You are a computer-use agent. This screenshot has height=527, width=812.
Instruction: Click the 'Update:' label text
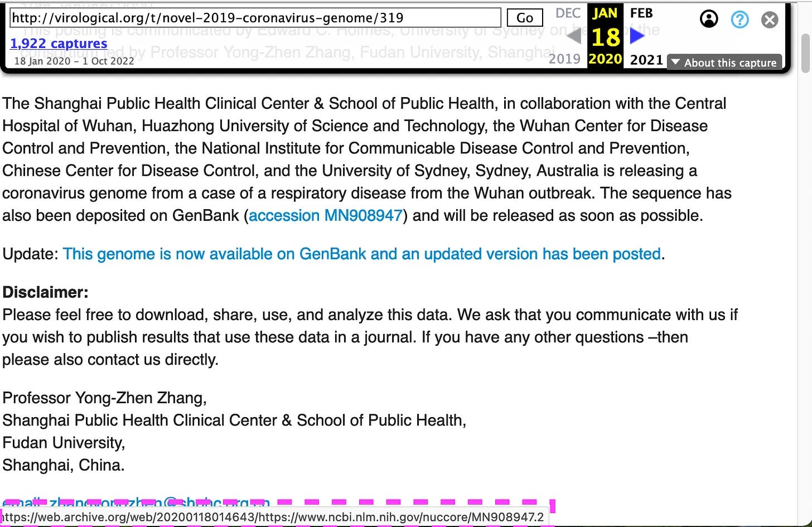[30, 254]
